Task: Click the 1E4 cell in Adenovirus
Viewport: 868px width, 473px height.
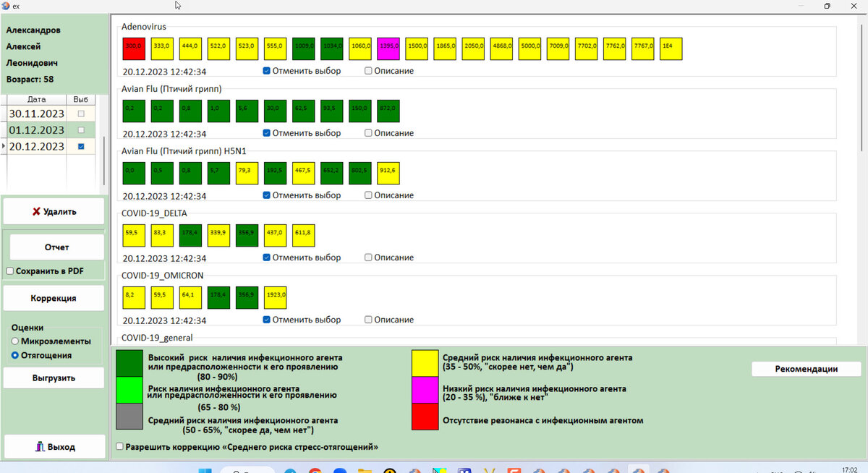Action: 671,48
